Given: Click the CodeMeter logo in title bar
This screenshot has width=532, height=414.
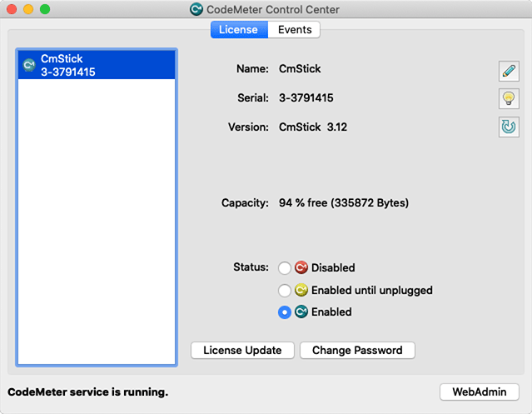Looking at the screenshot, I should tap(196, 9).
